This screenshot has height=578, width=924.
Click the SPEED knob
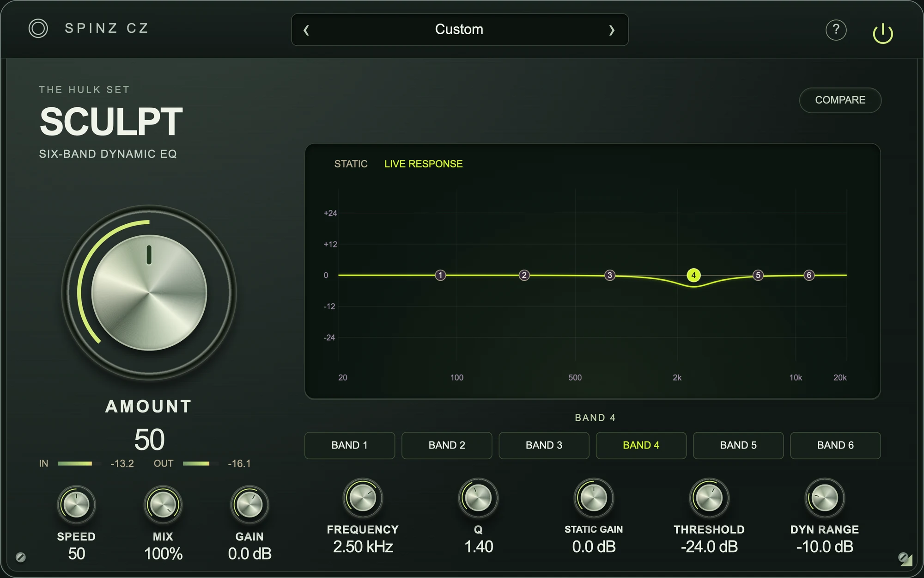pyautogui.click(x=76, y=504)
